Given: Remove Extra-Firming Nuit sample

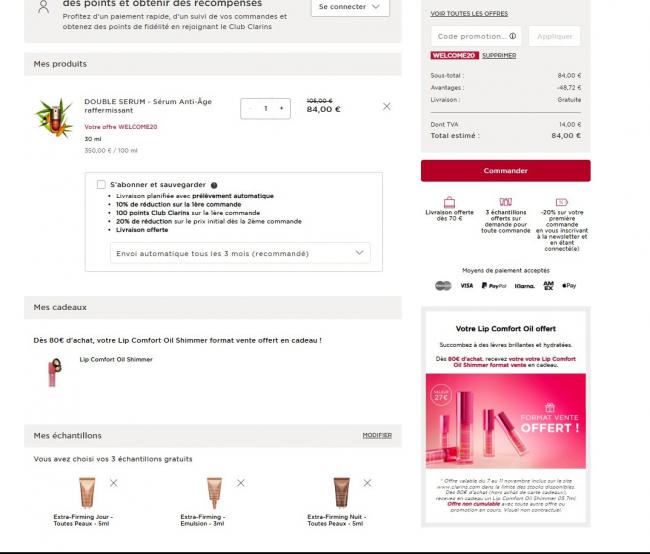Looking at the screenshot, I should pos(367,483).
